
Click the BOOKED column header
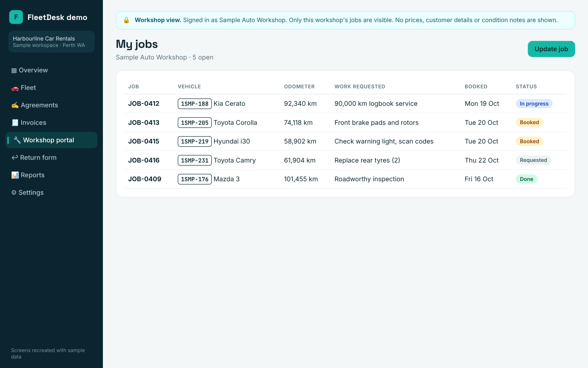pyautogui.click(x=476, y=87)
